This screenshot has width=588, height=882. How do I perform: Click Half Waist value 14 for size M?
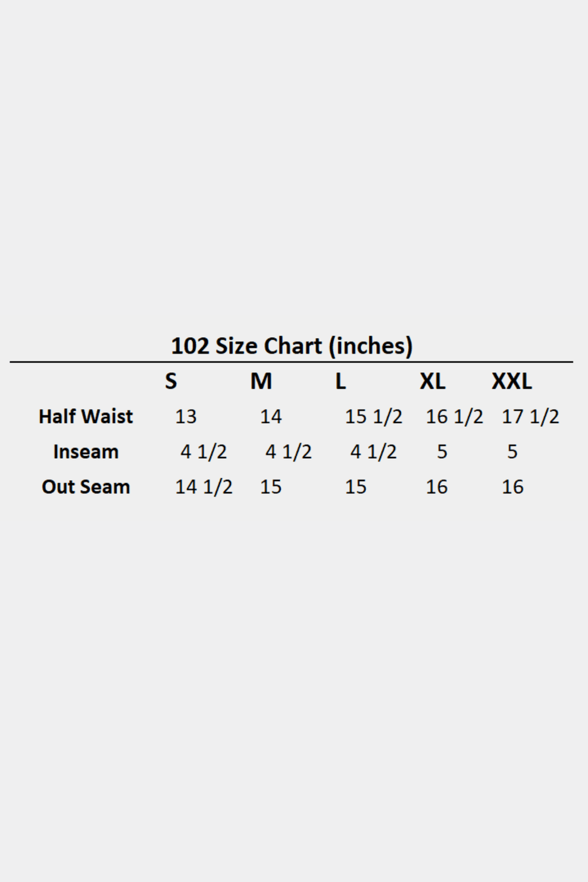tap(270, 417)
